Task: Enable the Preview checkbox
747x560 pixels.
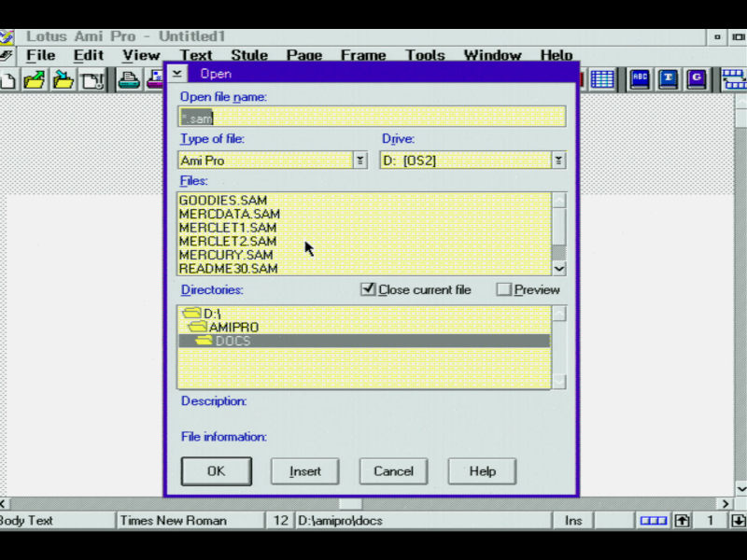Action: (x=503, y=289)
